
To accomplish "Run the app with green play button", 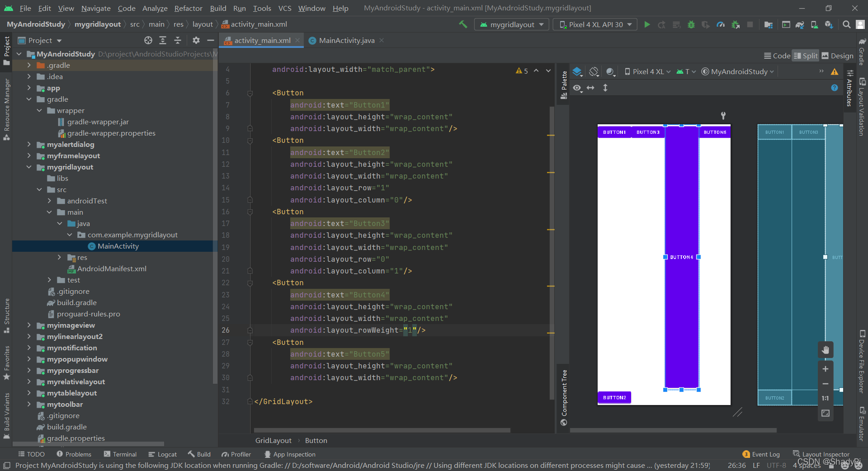I will pyautogui.click(x=647, y=24).
